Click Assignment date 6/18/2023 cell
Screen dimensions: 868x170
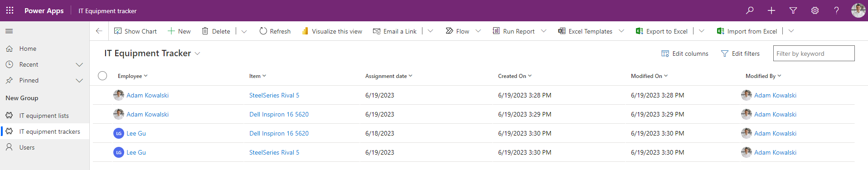[380, 133]
